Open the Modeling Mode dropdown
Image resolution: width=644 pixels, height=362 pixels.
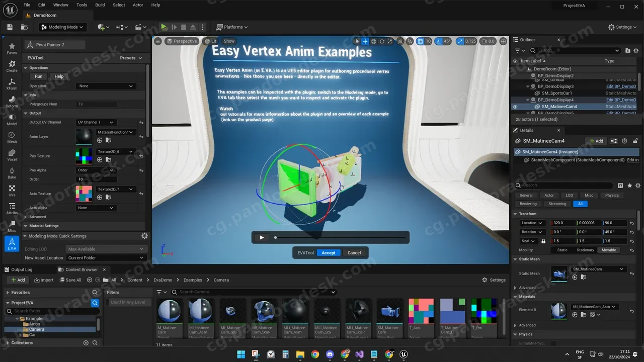62,27
